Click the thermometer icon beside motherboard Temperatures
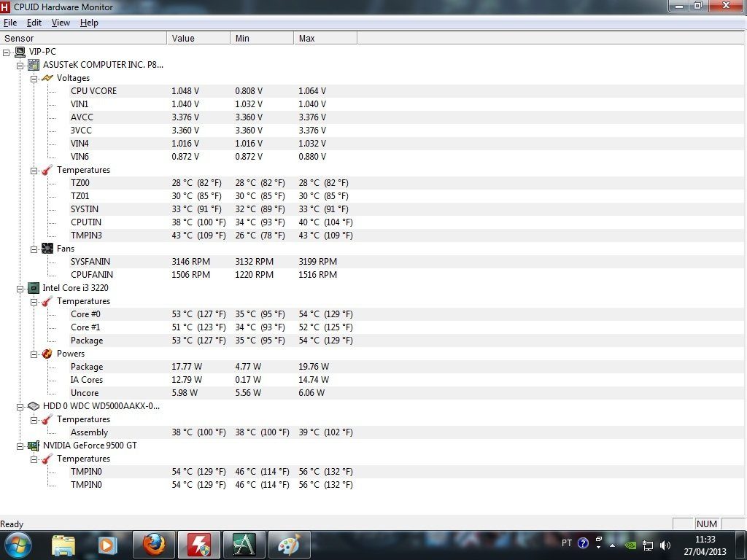747x560 pixels. pos(47,170)
